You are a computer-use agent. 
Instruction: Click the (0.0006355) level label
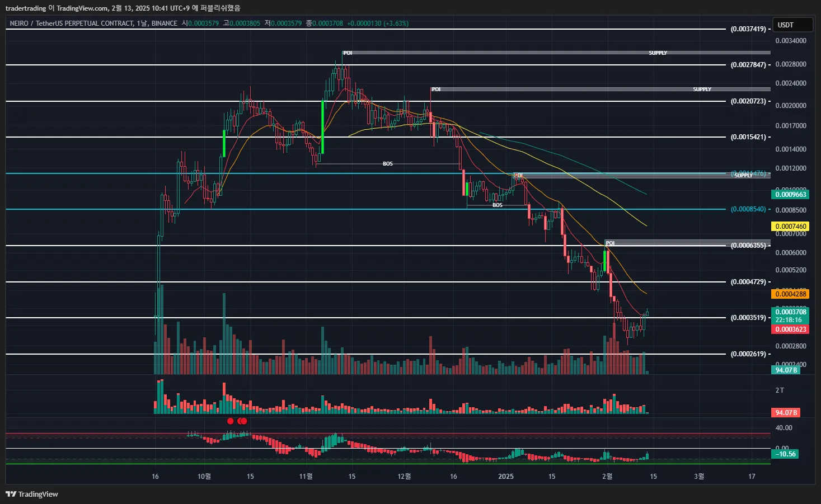point(748,246)
